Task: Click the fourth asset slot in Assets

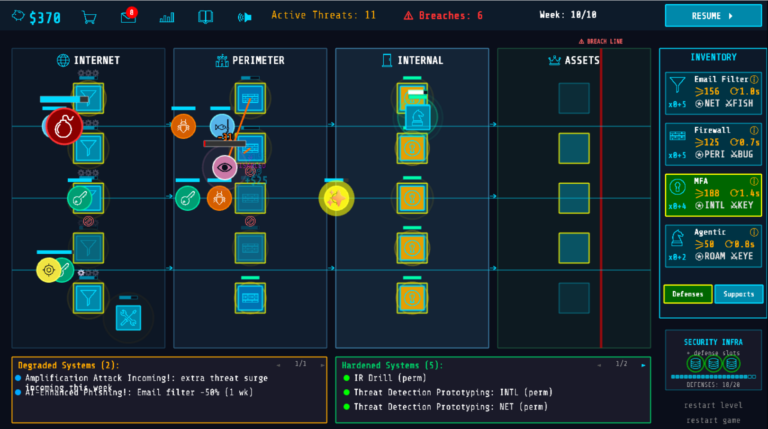Action: [x=574, y=248]
